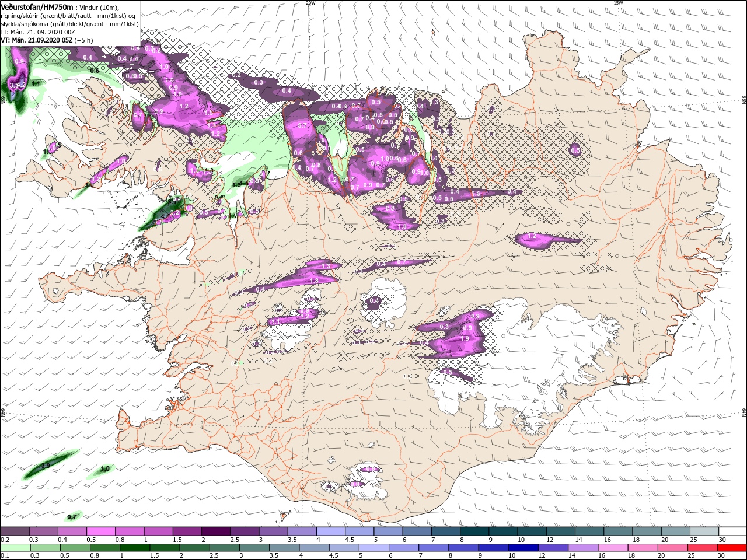This screenshot has width=747, height=560.
Task: Click the 1.3 snow value in west-central band
Action: [x=326, y=266]
